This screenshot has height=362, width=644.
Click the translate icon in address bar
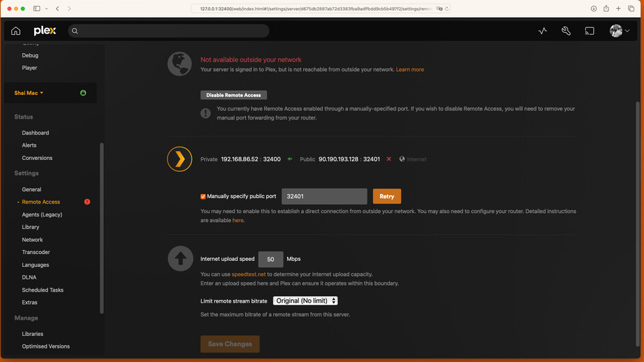[x=440, y=9]
